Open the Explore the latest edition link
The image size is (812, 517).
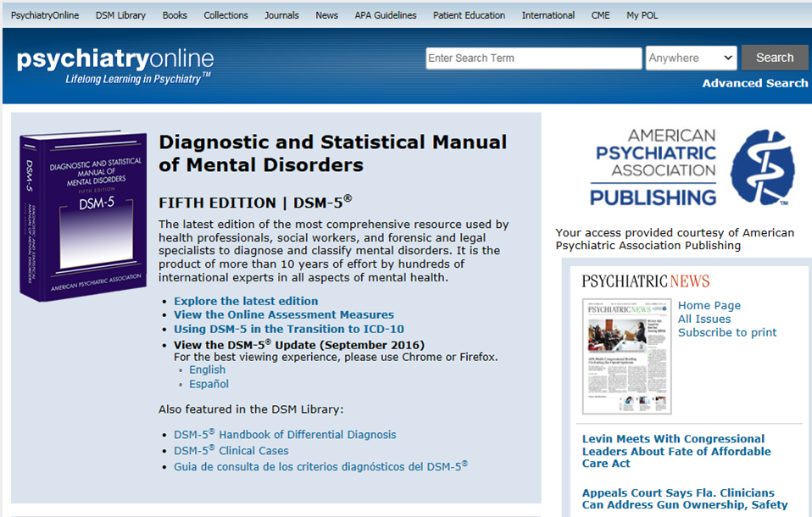point(246,301)
